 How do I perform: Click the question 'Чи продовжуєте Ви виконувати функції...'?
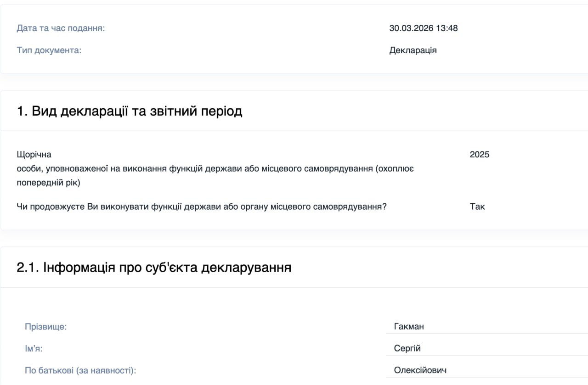pyautogui.click(x=202, y=206)
